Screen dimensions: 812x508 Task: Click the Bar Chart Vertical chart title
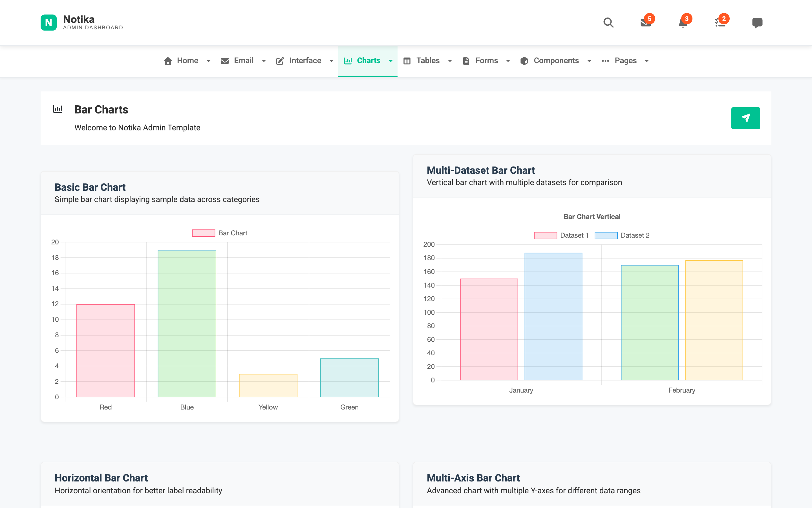[592, 217]
